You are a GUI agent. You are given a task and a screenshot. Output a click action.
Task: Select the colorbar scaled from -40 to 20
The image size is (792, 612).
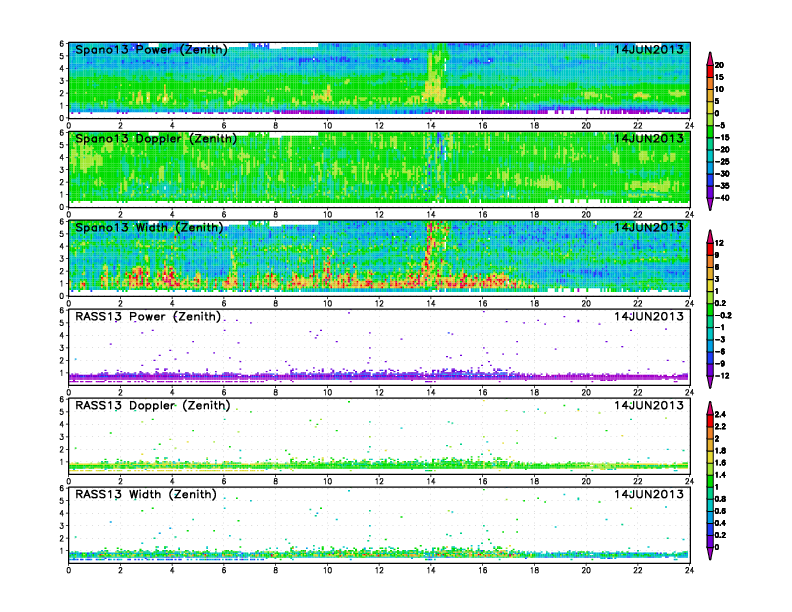[x=710, y=131]
